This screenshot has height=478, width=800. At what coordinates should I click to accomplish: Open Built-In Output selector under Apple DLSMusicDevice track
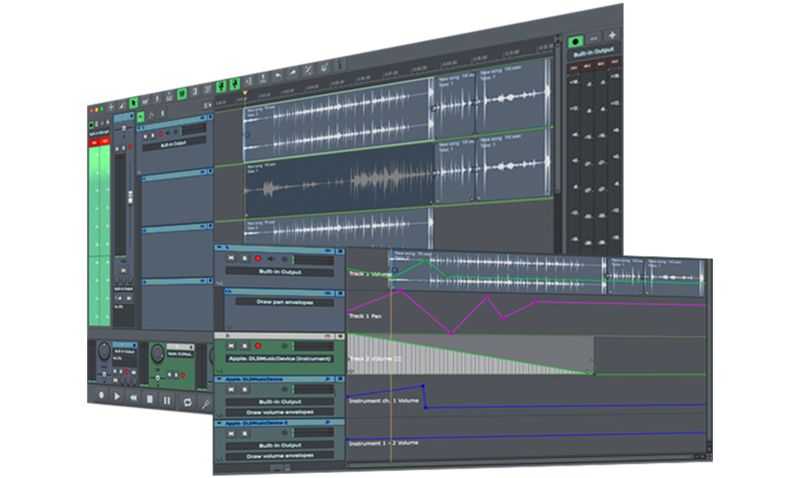pyautogui.click(x=280, y=401)
